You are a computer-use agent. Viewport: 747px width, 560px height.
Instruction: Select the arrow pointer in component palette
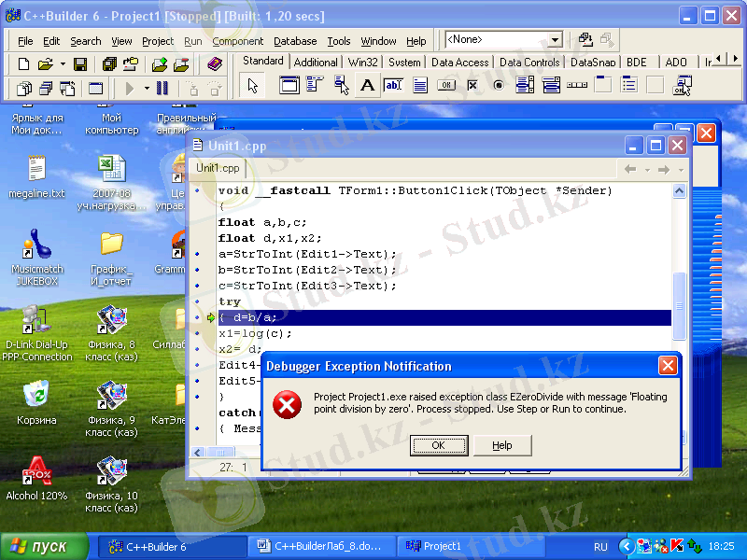(252, 86)
